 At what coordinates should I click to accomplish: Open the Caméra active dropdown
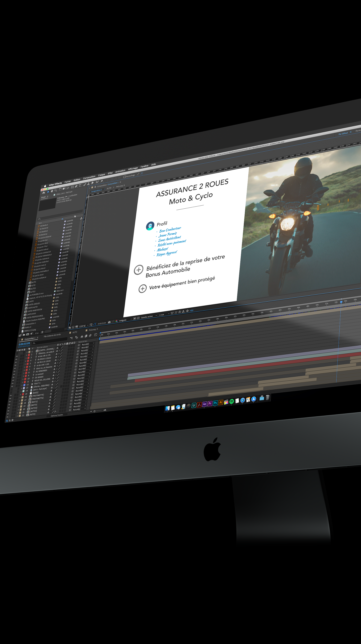149,316
